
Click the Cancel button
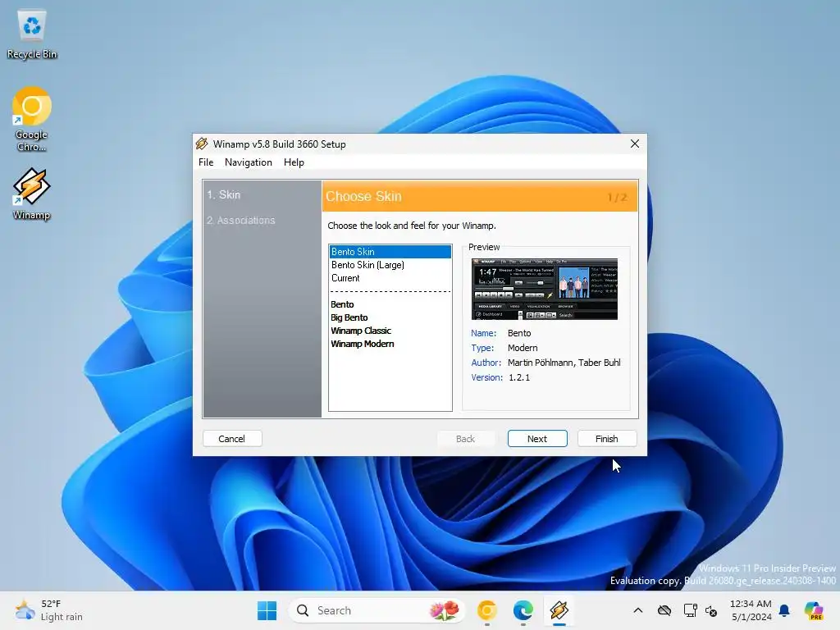pos(232,439)
